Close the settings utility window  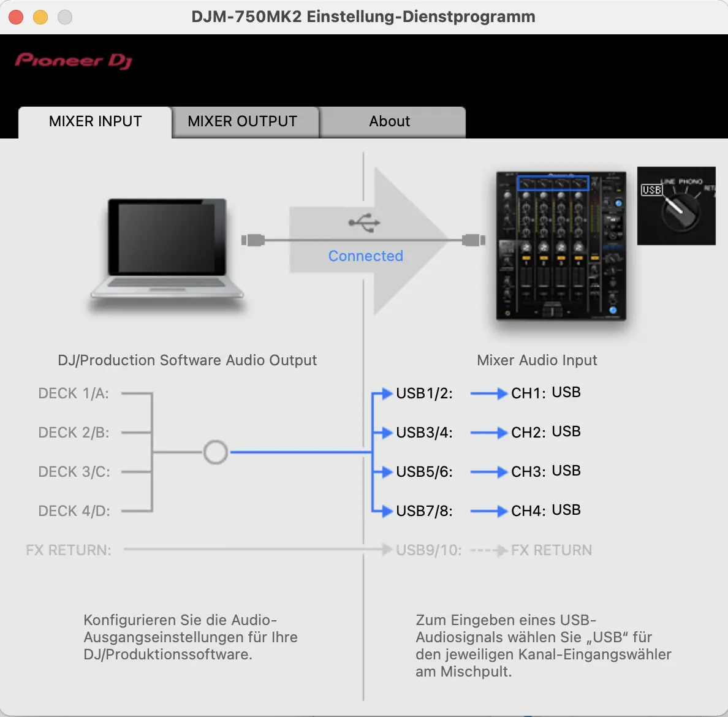(x=16, y=17)
